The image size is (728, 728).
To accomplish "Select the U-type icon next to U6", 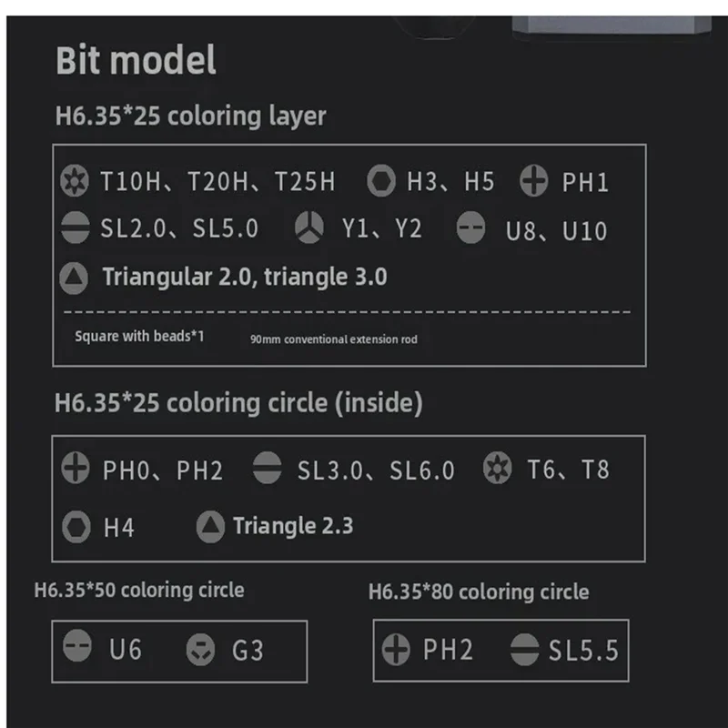I will point(77,649).
